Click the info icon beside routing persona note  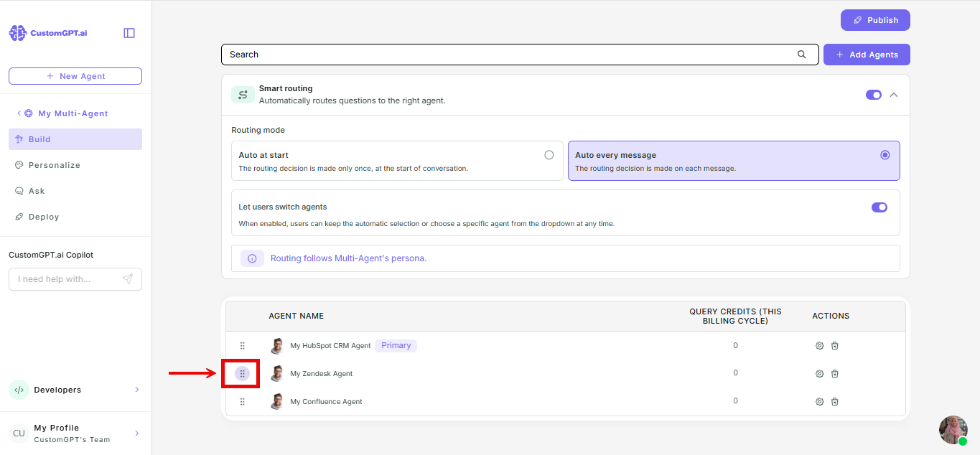point(252,258)
